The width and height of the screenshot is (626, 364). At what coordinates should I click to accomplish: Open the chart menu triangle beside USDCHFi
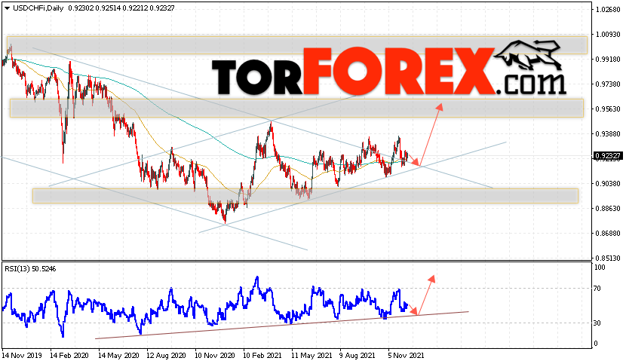click(7, 8)
